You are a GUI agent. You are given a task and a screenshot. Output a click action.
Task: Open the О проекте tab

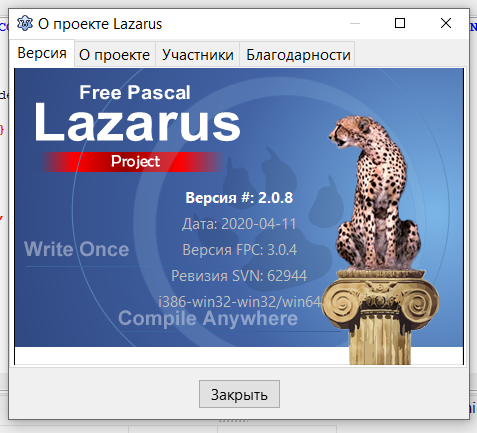[x=115, y=55]
